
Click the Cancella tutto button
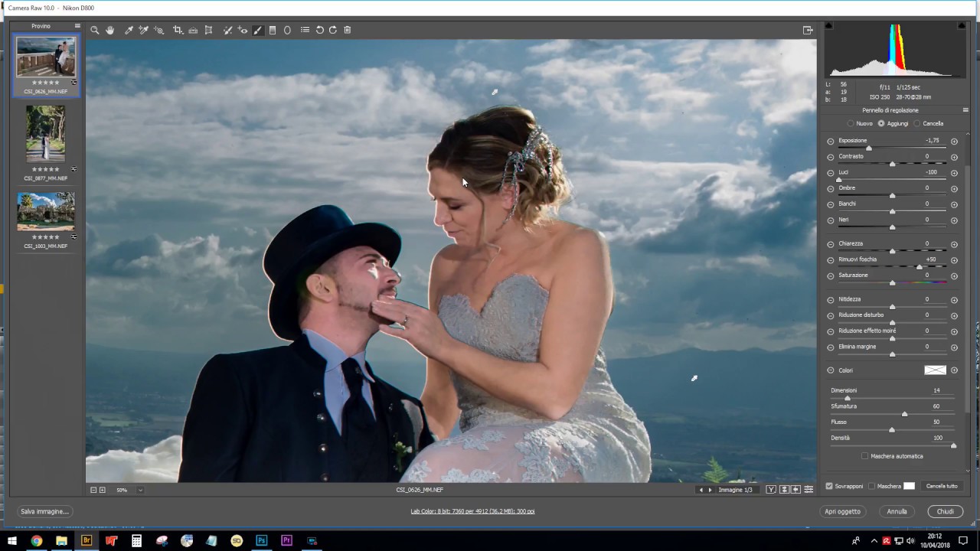click(x=942, y=486)
